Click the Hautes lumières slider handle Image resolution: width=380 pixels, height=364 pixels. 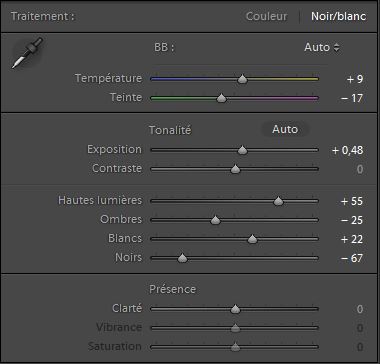(x=278, y=201)
